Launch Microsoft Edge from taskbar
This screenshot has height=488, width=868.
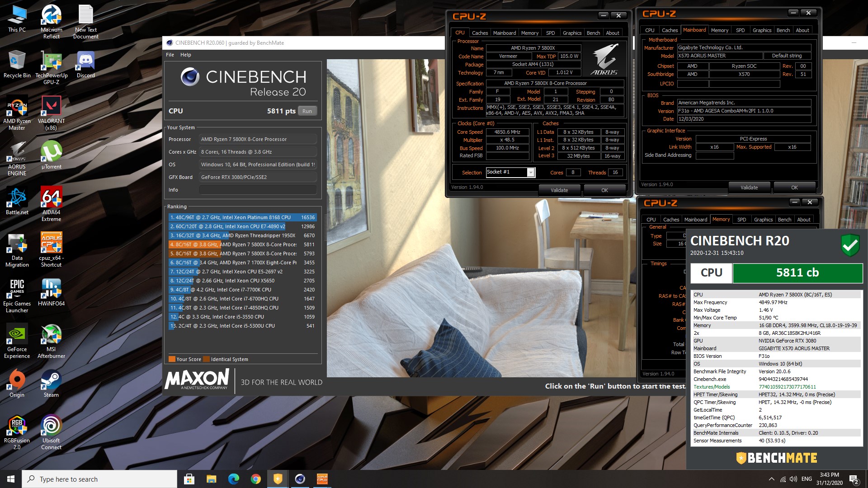233,479
